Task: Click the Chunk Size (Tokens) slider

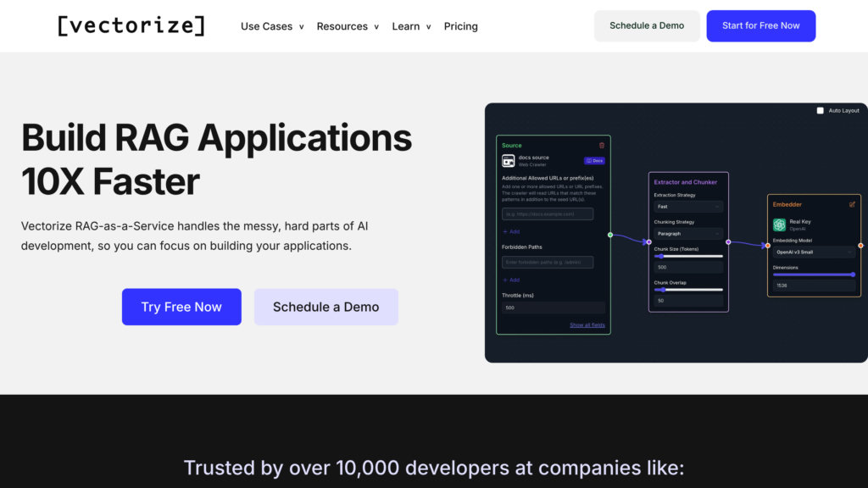Action: pos(688,256)
